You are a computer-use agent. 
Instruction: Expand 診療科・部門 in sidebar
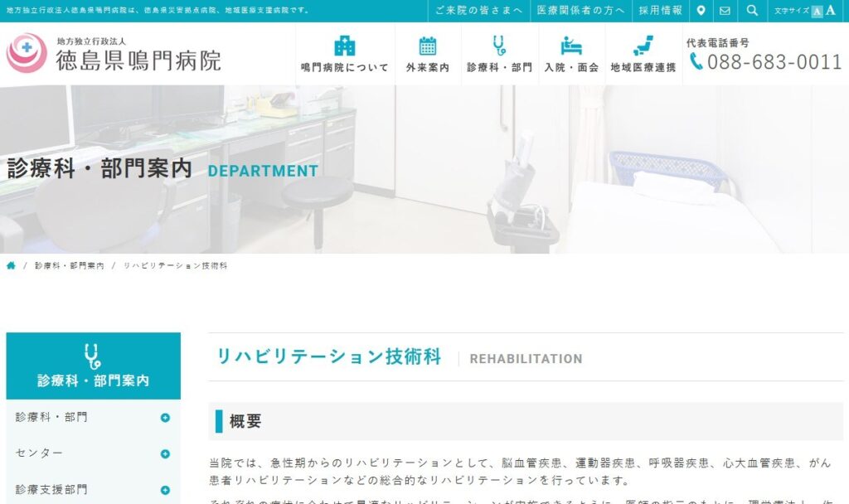click(165, 418)
